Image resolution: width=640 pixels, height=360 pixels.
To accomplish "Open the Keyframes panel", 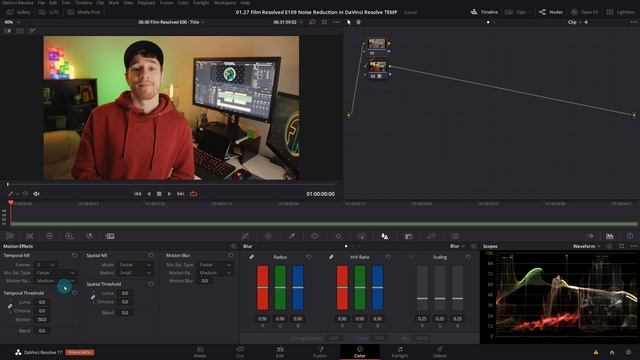I will pyautogui.click(x=590, y=236).
